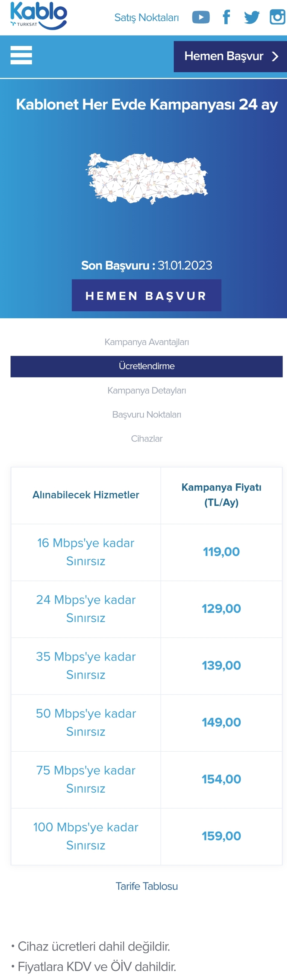The width and height of the screenshot is (287, 980).
Task: Open the Kampanya Detayları tab
Action: (x=147, y=390)
